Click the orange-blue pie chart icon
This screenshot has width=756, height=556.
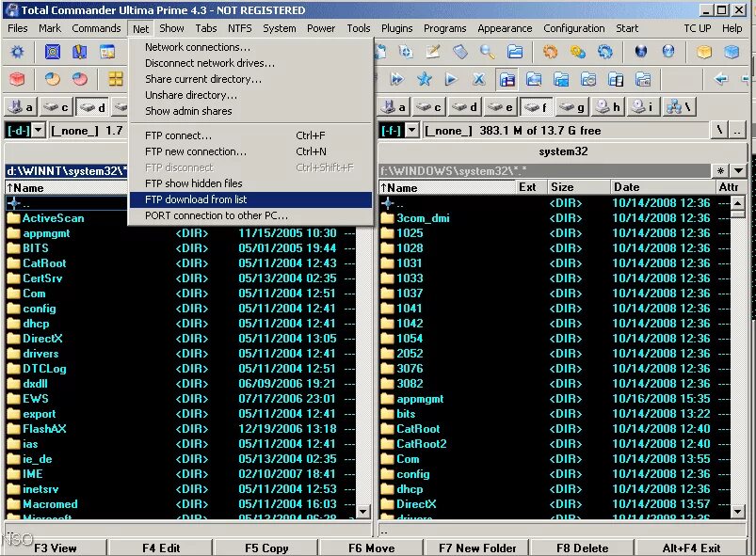click(x=53, y=79)
